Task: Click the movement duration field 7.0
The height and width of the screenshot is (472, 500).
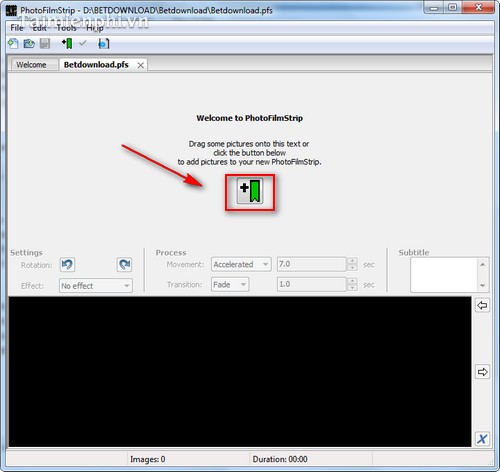Action: click(x=312, y=264)
